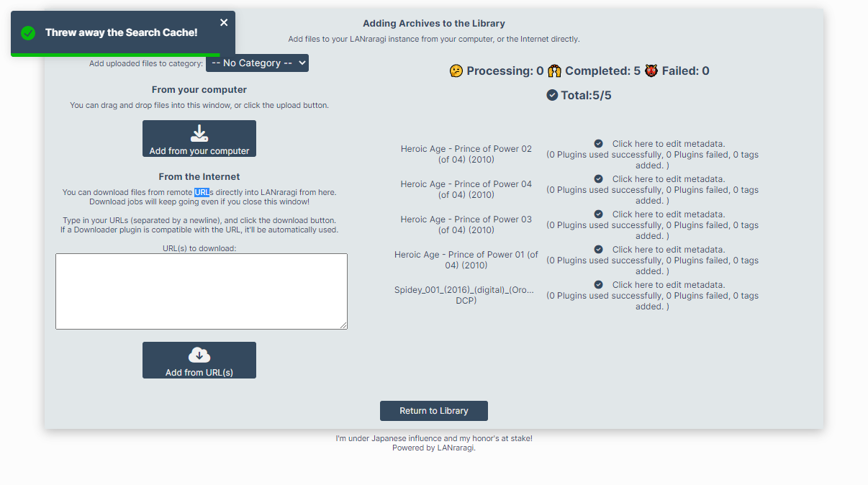Edit metadata for Heroic Age Prince of Power 04
Viewport: 868px width, 485px height.
[669, 179]
